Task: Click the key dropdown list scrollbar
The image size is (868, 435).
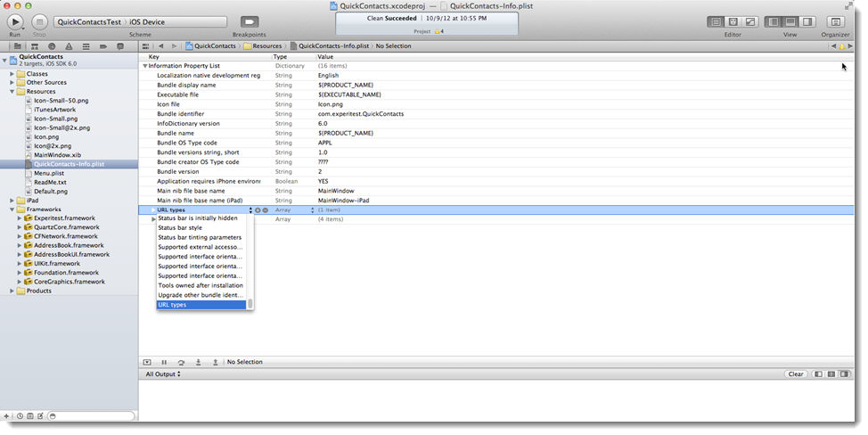Action: (x=250, y=304)
